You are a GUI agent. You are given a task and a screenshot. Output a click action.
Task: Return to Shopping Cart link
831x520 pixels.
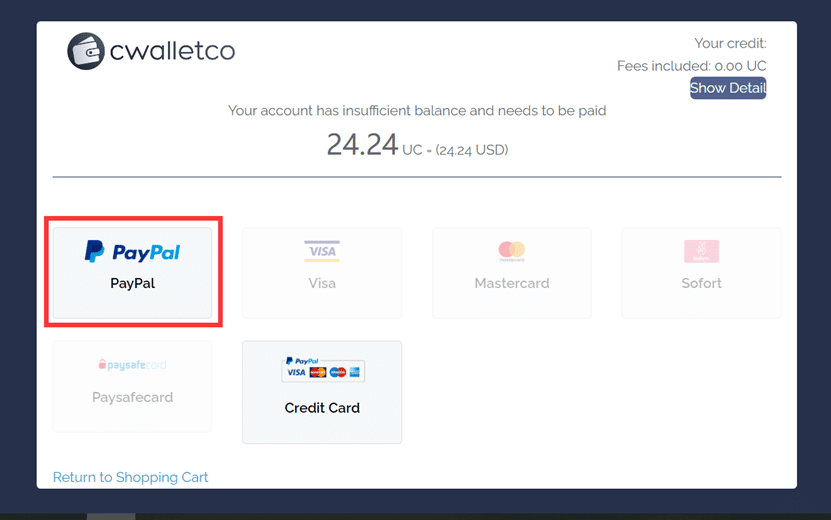(130, 477)
